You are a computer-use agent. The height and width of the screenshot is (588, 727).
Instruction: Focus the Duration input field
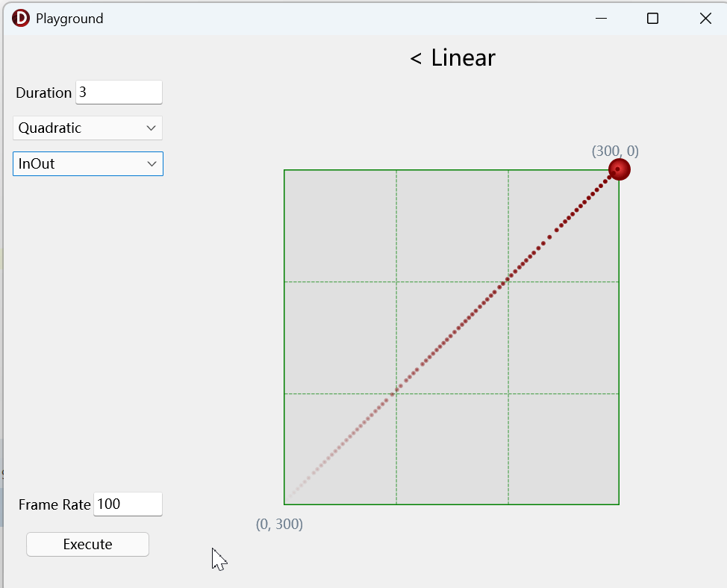pos(118,93)
